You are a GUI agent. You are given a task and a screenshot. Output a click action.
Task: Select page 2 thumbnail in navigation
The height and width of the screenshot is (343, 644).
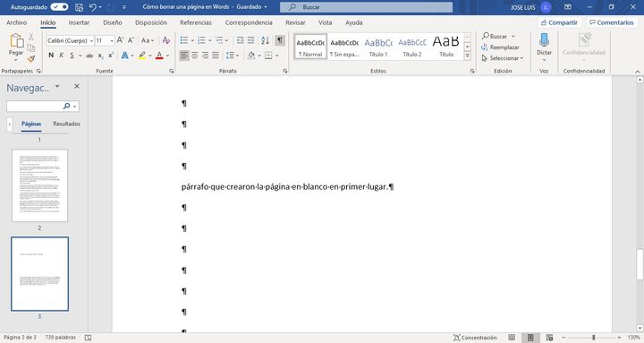pyautogui.click(x=40, y=186)
